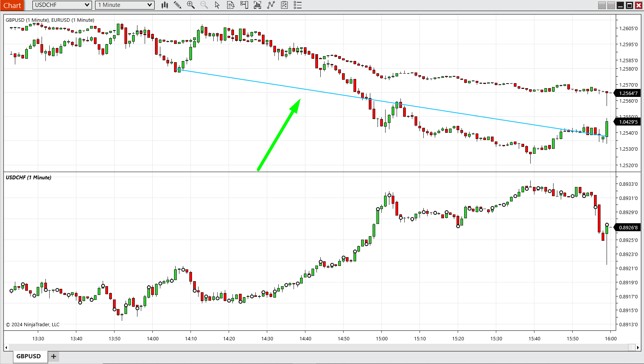Open the Strategies icon
This screenshot has width=644, height=364.
pyautogui.click(x=284, y=5)
